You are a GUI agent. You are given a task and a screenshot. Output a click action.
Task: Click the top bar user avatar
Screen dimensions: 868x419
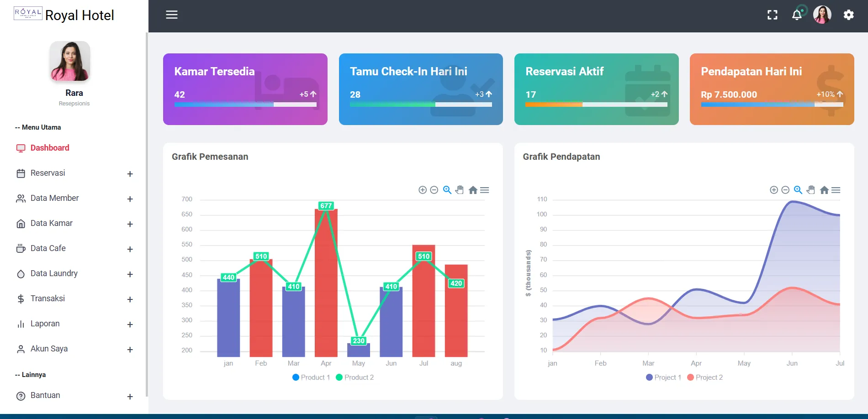click(x=822, y=15)
